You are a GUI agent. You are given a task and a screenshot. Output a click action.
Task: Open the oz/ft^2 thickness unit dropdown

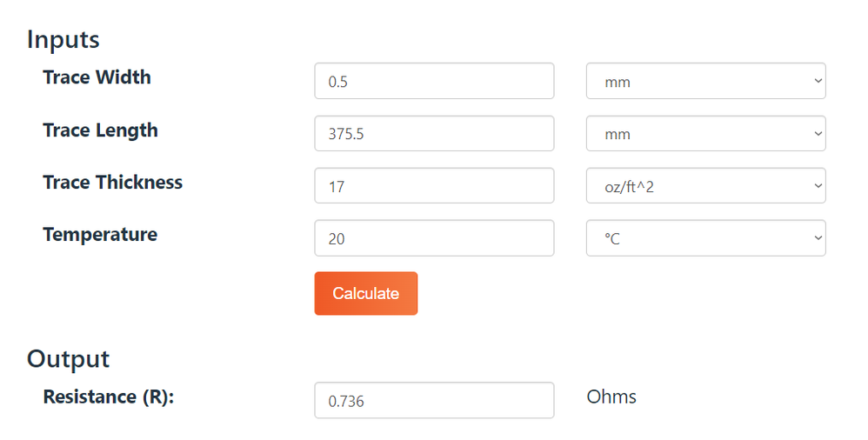[x=704, y=186]
